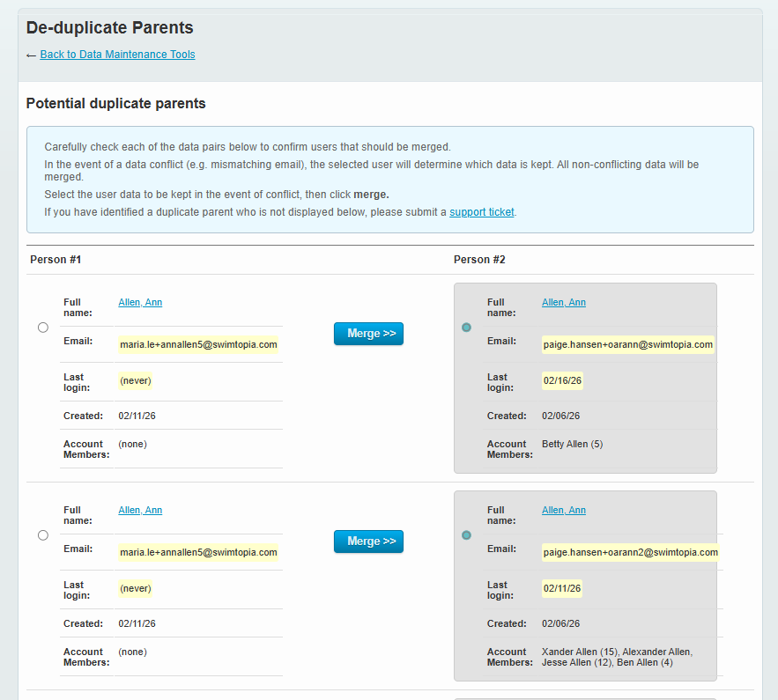Click the highlighted email maria.le+annallen5@swimtopia.com
The image size is (778, 700).
click(196, 344)
